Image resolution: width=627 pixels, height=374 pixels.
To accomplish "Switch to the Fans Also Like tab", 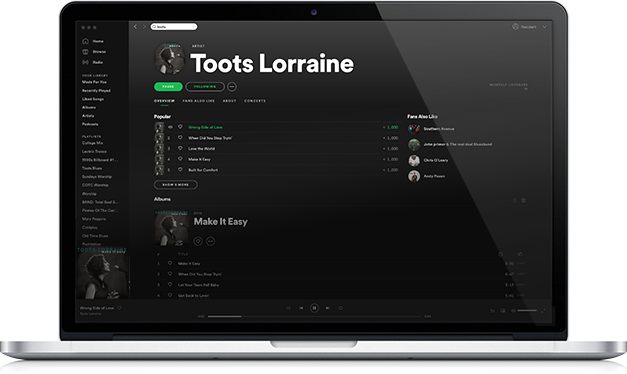I will click(199, 101).
